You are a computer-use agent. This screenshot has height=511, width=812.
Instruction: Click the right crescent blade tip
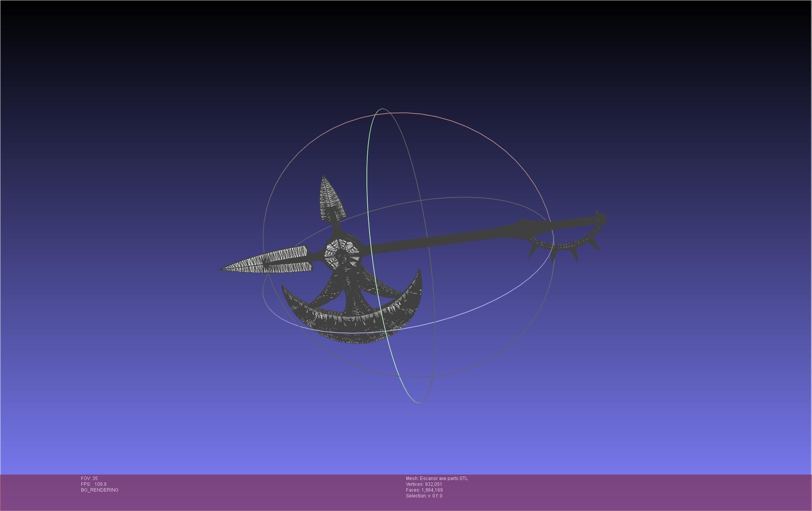point(419,271)
